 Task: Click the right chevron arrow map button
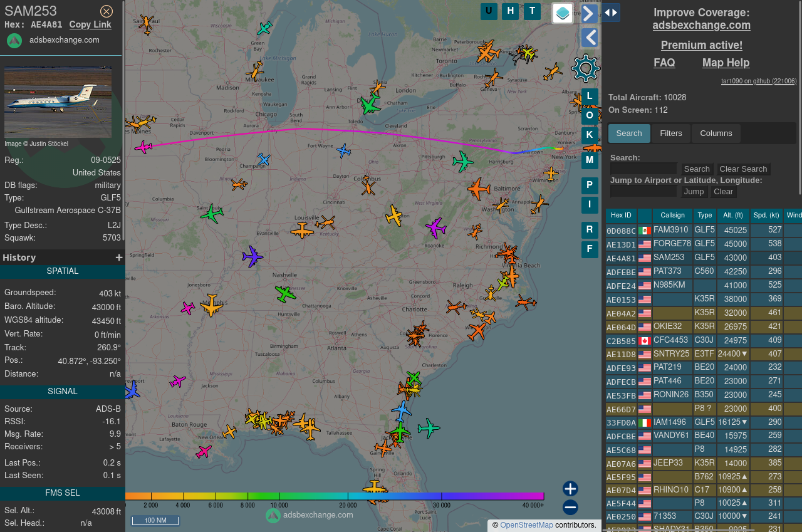(589, 14)
